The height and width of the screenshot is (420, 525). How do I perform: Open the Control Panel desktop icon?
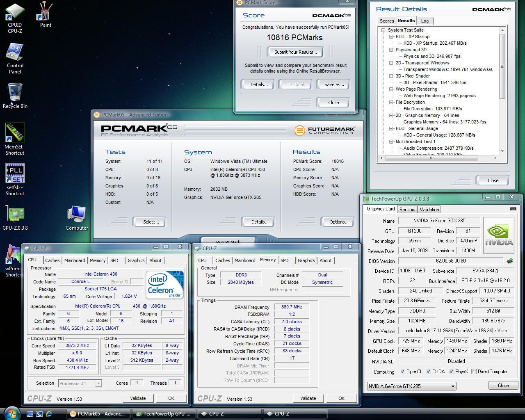[15, 58]
